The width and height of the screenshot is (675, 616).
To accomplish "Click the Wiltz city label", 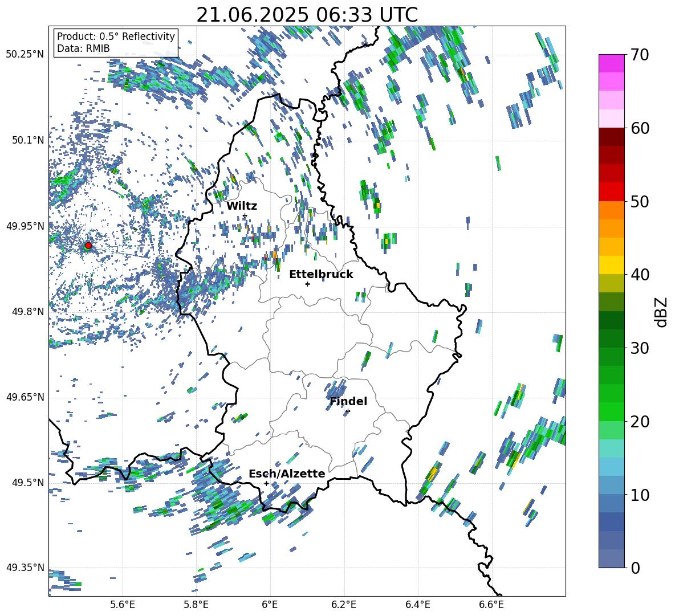I will 242,206.
